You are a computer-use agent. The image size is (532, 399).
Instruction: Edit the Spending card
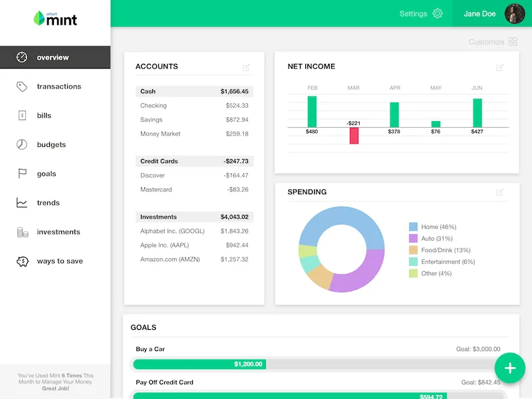500,192
